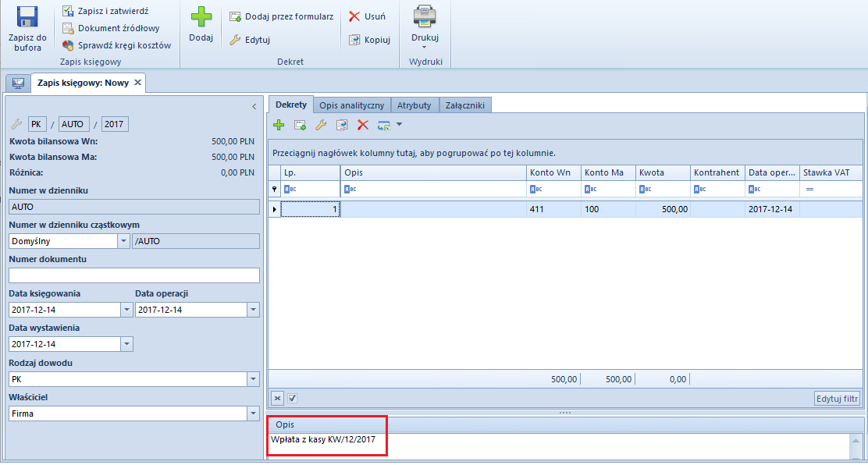Click the Stawka VAT equals filter icon

(x=810, y=190)
